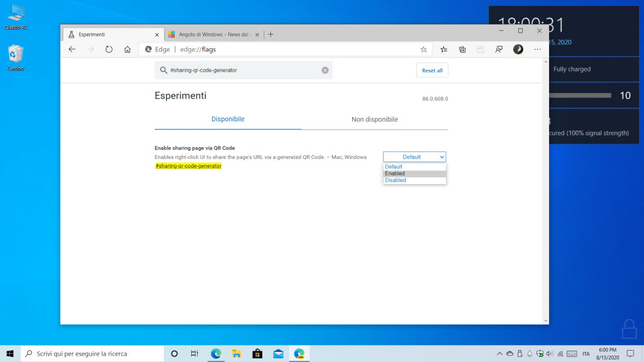The height and width of the screenshot is (362, 644).
Task: Open the Collections icon in toolbar
Action: pos(462,49)
